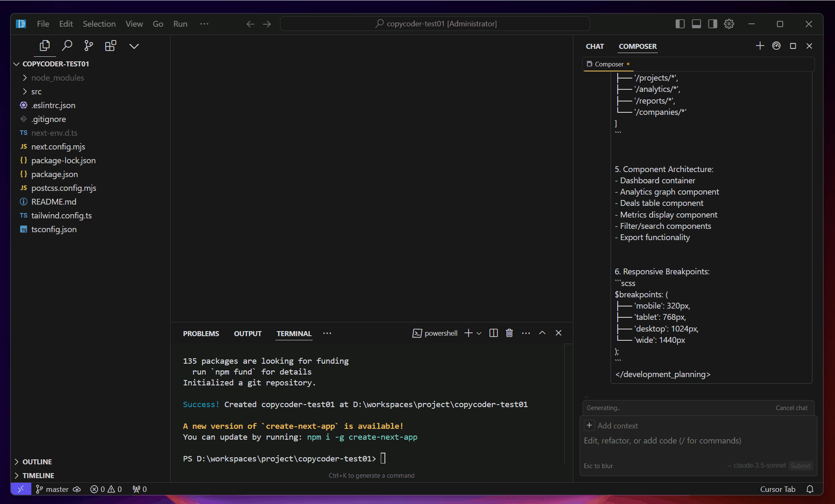Toggle AI pane on right layout icon
This screenshot has height=504, width=835.
[x=713, y=24]
